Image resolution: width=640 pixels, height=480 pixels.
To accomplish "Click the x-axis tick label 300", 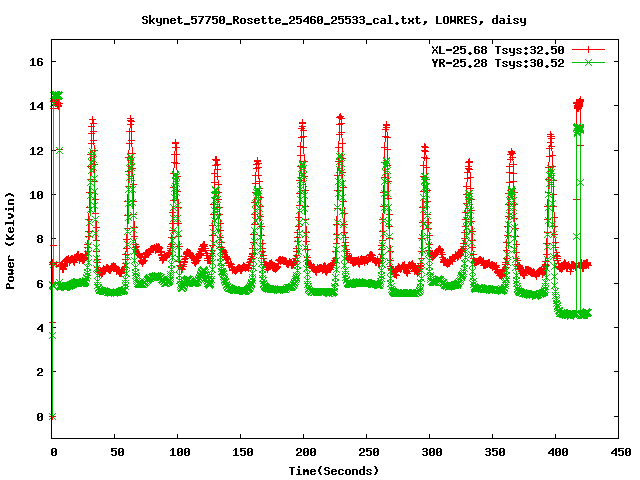I will coord(432,452).
